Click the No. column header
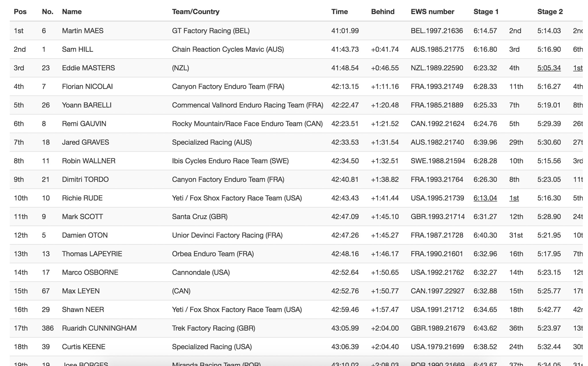The width and height of the screenshot is (588, 366). pos(47,12)
